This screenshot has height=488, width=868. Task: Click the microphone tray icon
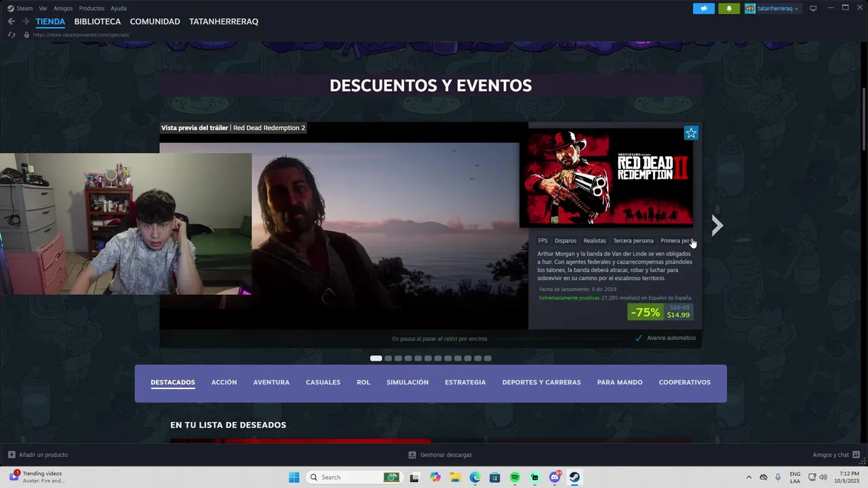(778, 477)
